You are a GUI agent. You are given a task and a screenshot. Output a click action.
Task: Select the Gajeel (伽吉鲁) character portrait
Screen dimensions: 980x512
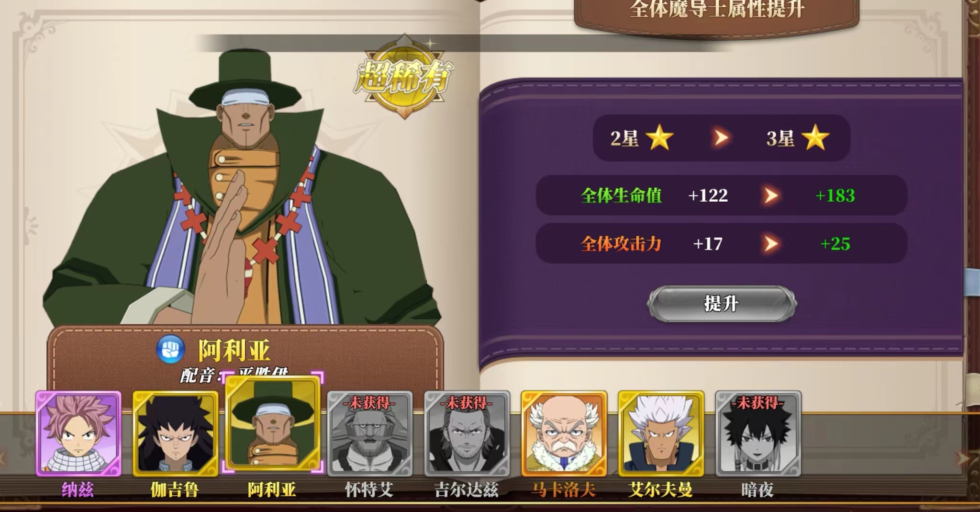click(175, 433)
